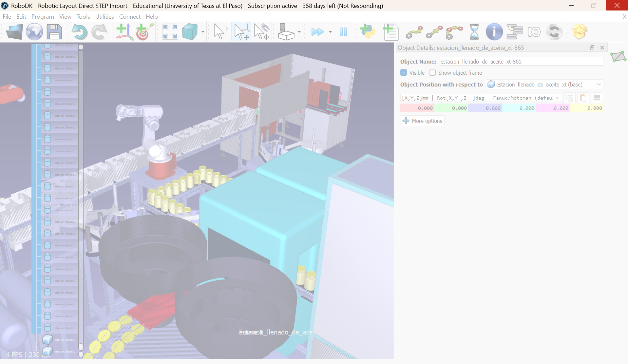Click the Fit All view icon
628x364 pixels.
[x=170, y=32]
